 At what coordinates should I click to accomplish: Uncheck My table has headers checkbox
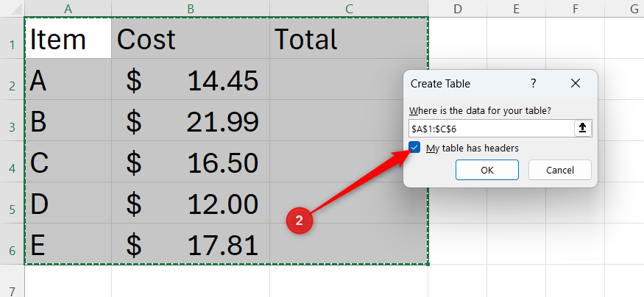coord(415,148)
